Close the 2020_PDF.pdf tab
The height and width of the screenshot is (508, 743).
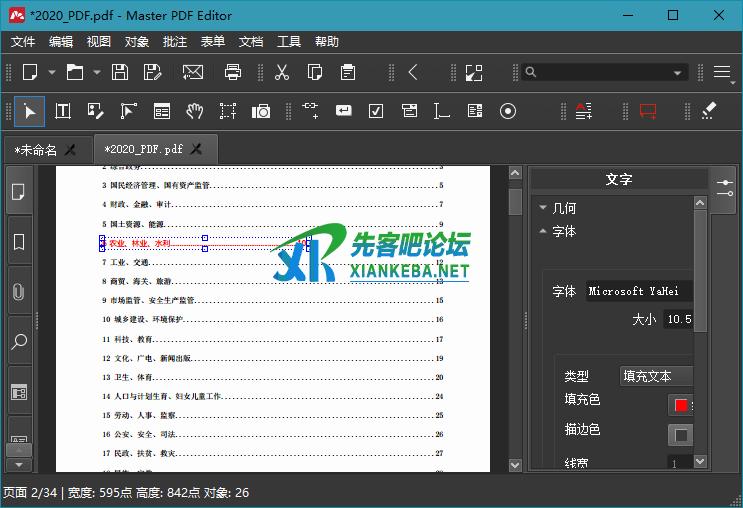[197, 149]
